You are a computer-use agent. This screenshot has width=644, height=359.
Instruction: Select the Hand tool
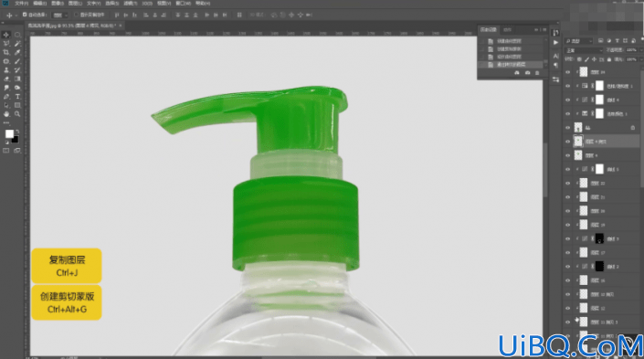pos(6,114)
